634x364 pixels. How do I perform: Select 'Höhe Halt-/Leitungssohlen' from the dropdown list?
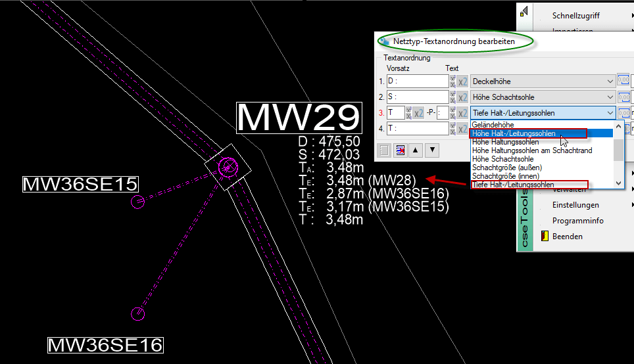click(x=514, y=133)
